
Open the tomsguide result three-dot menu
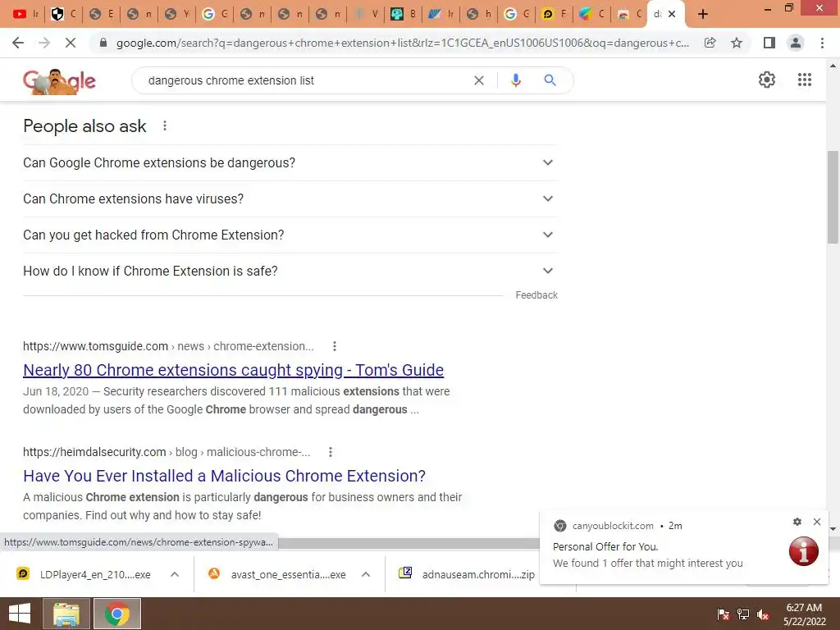pos(335,346)
